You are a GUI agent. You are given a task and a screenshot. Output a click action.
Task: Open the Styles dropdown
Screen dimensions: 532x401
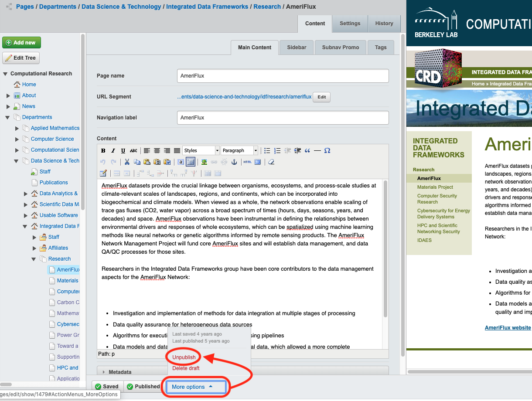coord(201,151)
